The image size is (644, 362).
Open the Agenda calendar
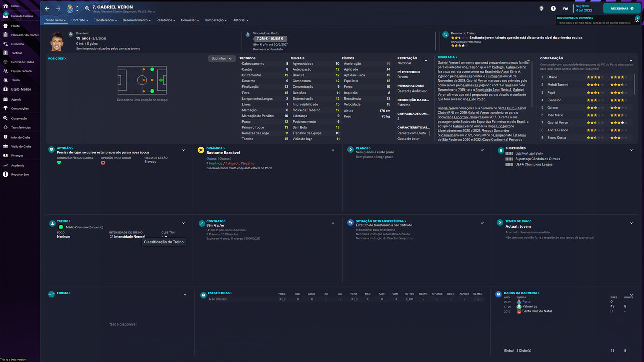[x=16, y=99]
